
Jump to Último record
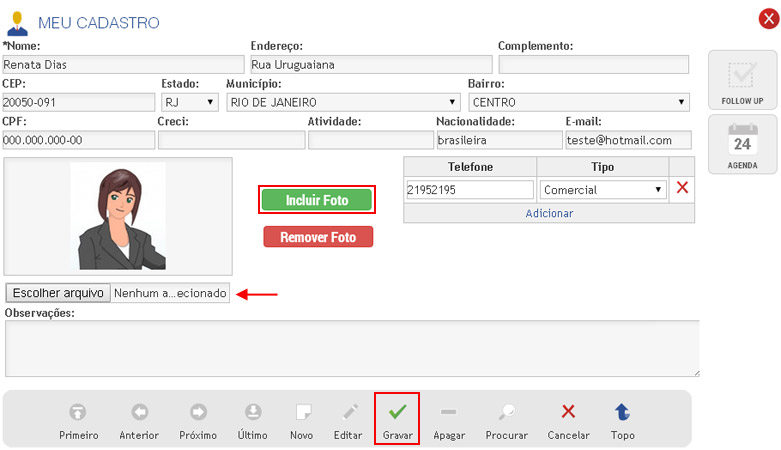coord(253,411)
